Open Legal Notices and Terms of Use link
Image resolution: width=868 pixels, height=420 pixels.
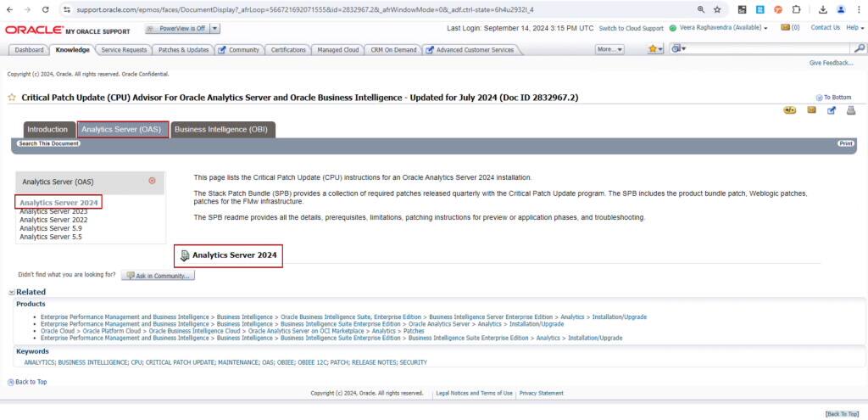point(474,394)
